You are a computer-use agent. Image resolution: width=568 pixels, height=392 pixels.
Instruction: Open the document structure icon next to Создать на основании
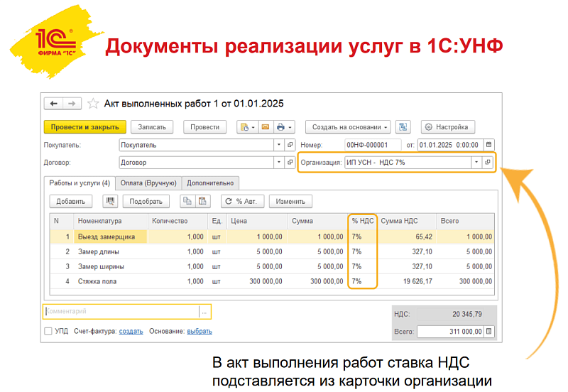pyautogui.click(x=403, y=127)
